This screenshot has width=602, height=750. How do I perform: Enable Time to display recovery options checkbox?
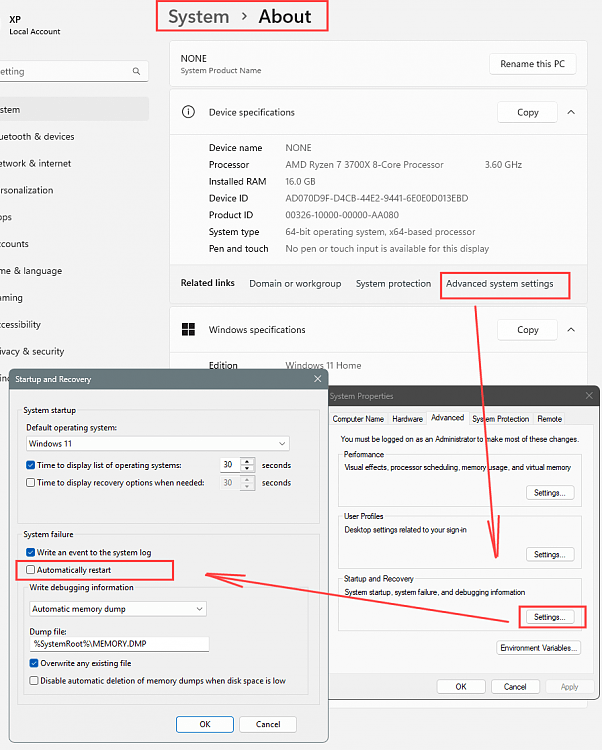tap(31, 483)
